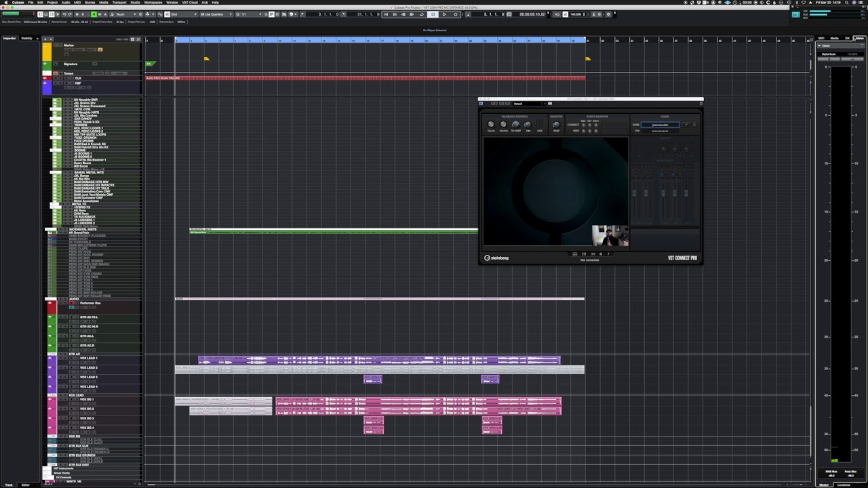Viewport: 868px width, 488px height.
Task: Click the Record button in the transport
Action: [456, 14]
